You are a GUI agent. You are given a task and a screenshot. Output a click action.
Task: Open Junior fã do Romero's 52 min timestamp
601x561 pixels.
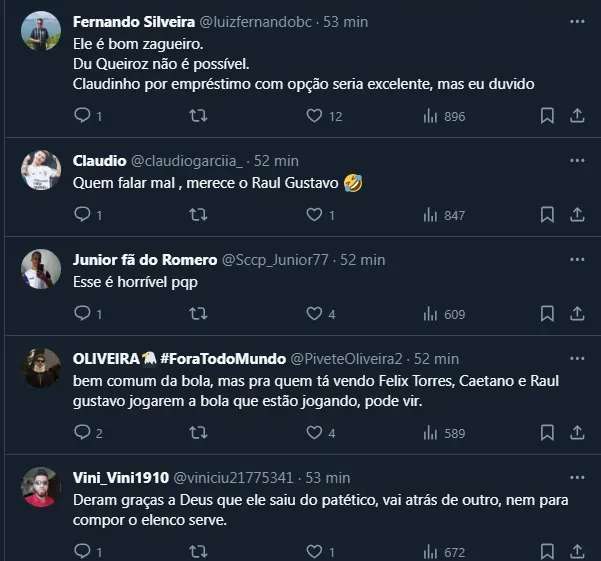point(362,259)
